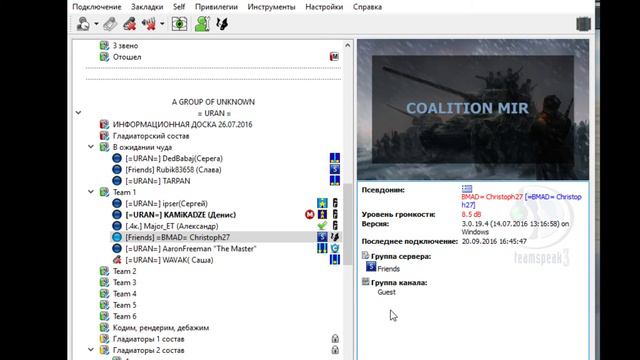This screenshot has height=360, width=640.
Task: Click the black wolf-head toolbar icon
Action: point(222,24)
